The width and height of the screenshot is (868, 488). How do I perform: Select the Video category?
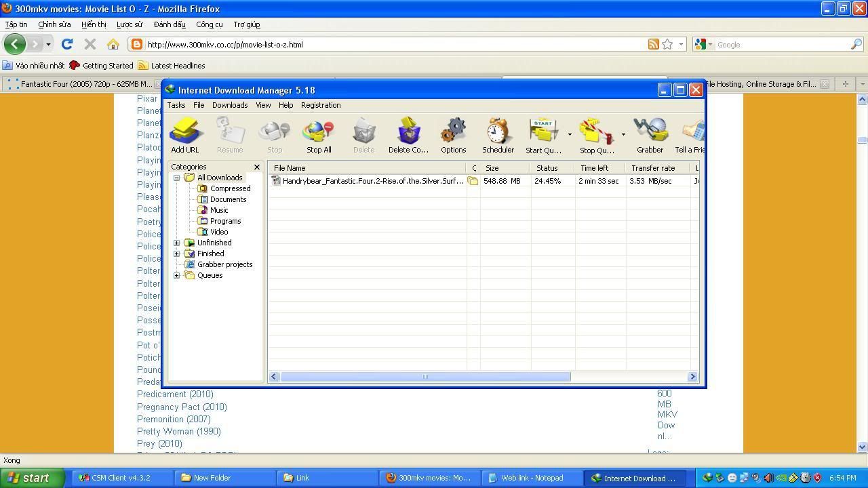pyautogui.click(x=219, y=232)
